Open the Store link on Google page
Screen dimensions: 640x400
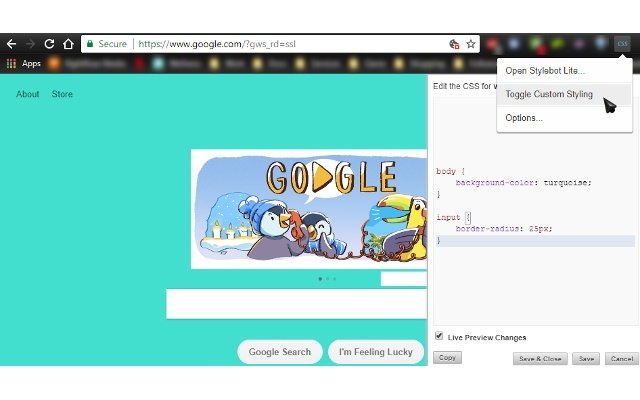click(x=62, y=94)
